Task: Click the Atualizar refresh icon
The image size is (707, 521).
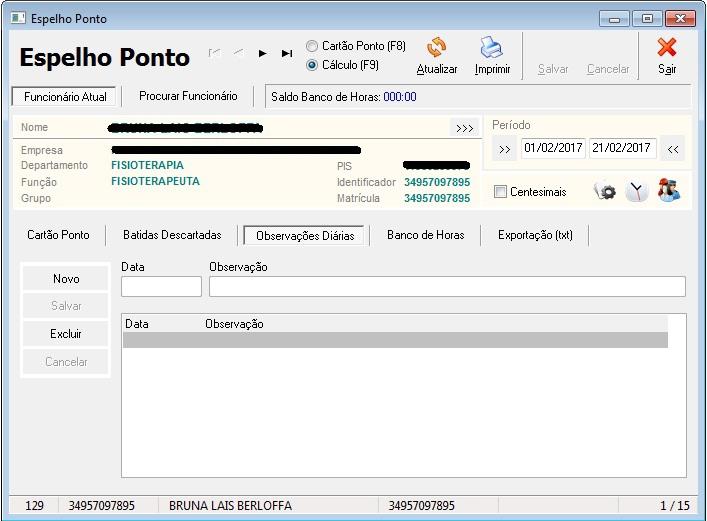Action: (437, 48)
